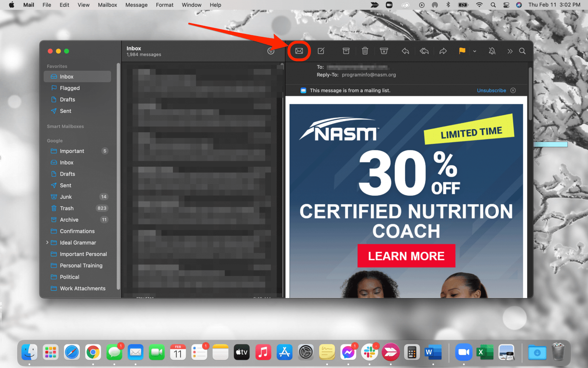This screenshot has height=368, width=588.
Task: Reply to the NASM email
Action: pyautogui.click(x=405, y=51)
